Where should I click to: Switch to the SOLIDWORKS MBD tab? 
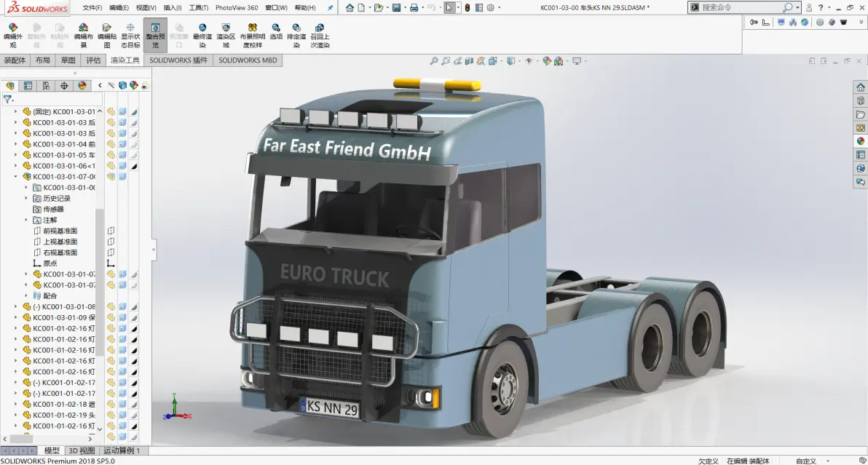click(248, 60)
